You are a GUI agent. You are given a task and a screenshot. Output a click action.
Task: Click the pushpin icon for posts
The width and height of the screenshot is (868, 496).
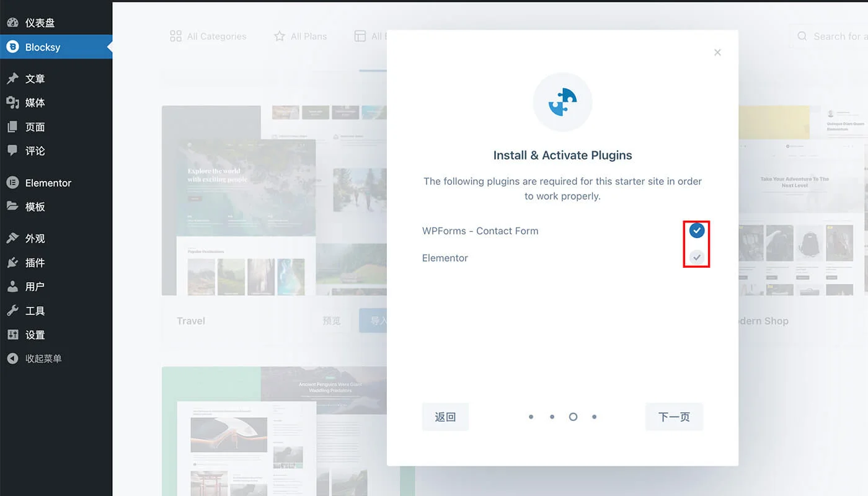[12, 79]
